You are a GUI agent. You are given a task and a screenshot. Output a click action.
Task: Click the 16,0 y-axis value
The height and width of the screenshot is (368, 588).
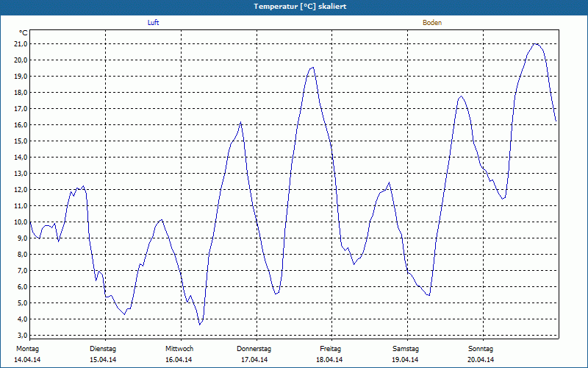tap(21, 124)
